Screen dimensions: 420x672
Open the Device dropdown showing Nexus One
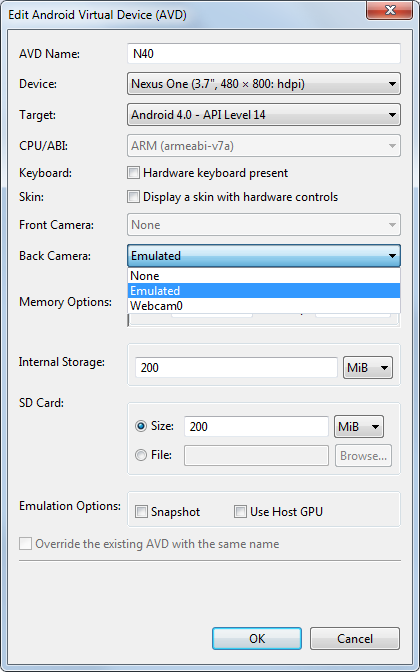(x=264, y=84)
